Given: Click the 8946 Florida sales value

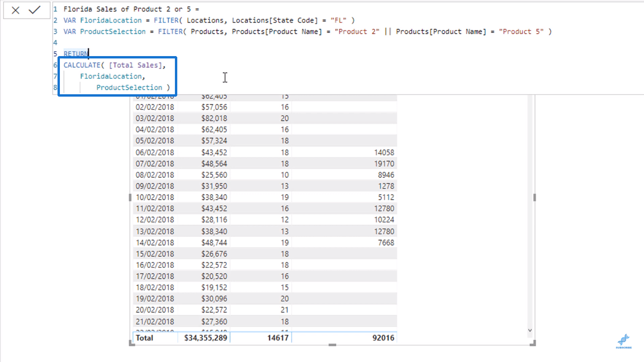Looking at the screenshot, I should 386,174.
